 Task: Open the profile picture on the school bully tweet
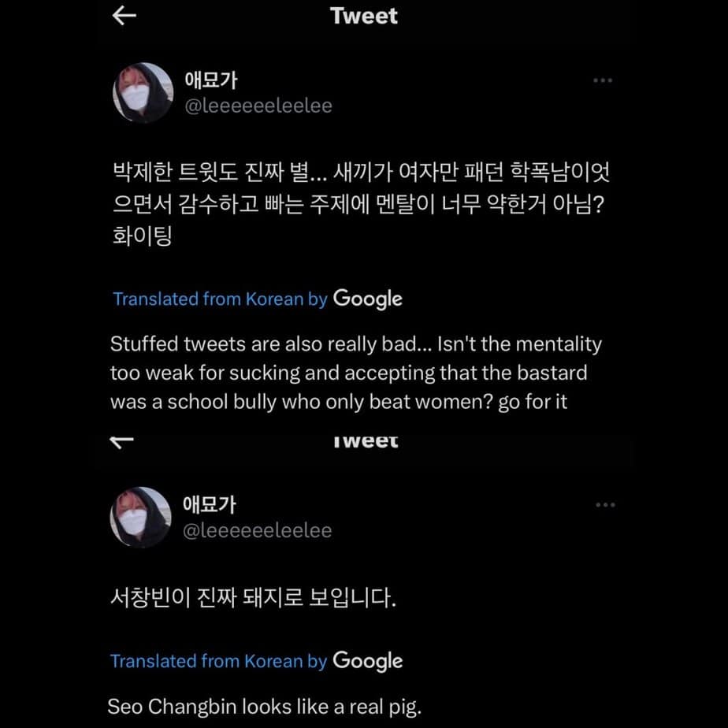point(143,93)
